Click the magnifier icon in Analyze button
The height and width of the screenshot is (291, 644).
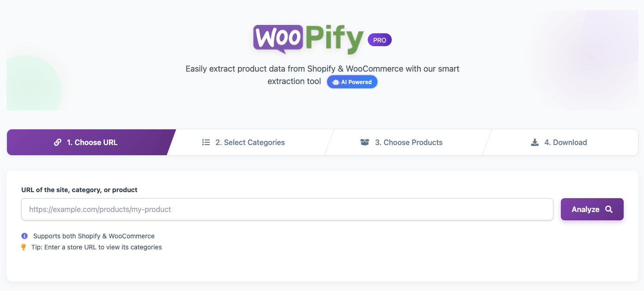coord(609,209)
